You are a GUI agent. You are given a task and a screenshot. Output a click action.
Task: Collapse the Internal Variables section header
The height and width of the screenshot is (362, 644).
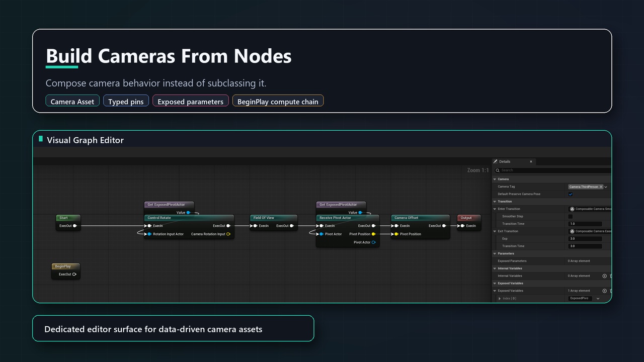coord(495,268)
